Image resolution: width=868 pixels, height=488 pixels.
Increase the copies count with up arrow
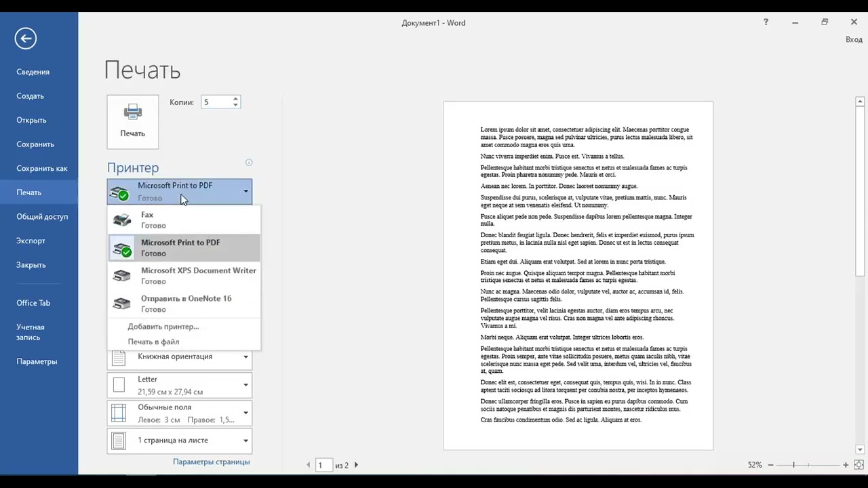235,99
